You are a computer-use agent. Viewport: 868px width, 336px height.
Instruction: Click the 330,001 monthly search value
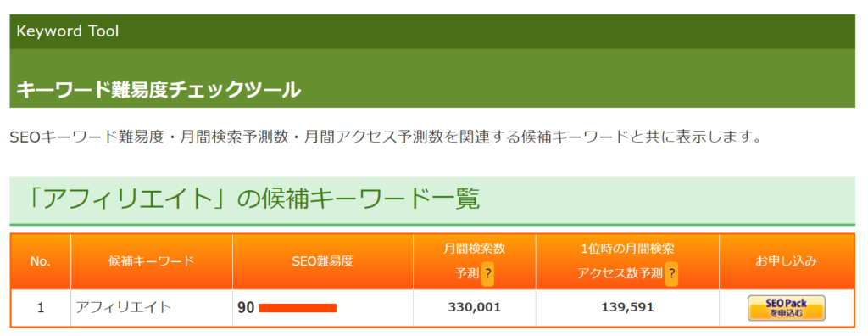pyautogui.click(x=475, y=307)
